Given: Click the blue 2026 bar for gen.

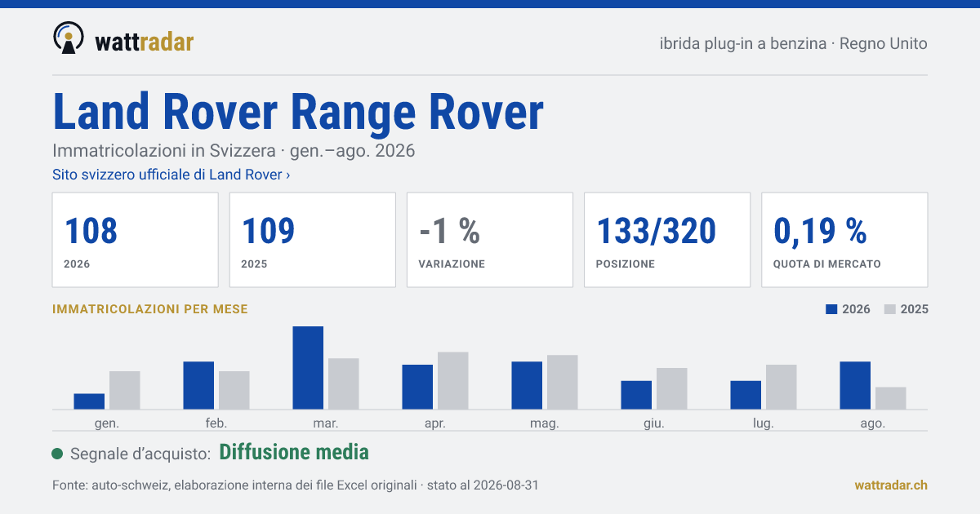Looking at the screenshot, I should click(x=89, y=401).
